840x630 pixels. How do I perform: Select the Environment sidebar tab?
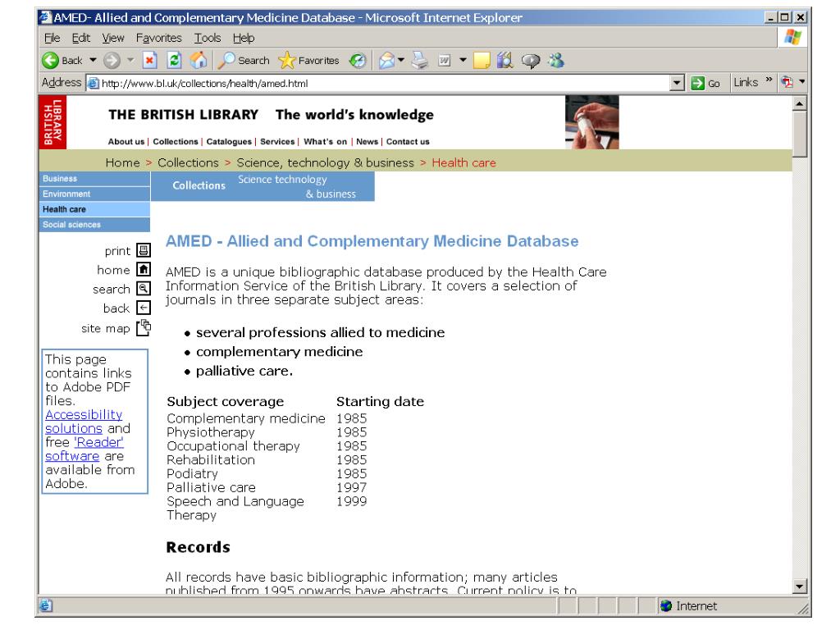click(x=94, y=194)
